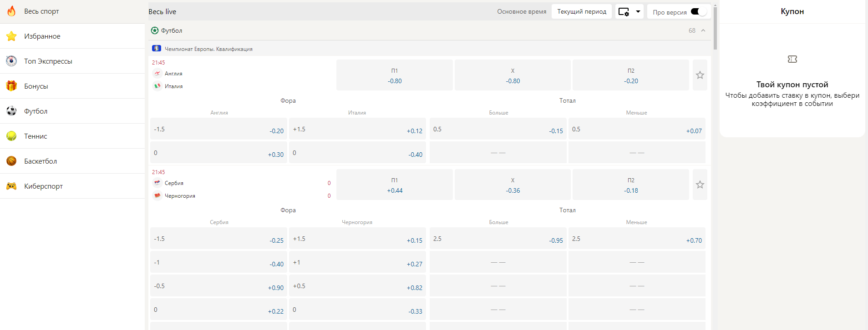868x330 pixels.
Task: Select Сербия handicap -0.5 at +0.90
Action: click(218, 285)
